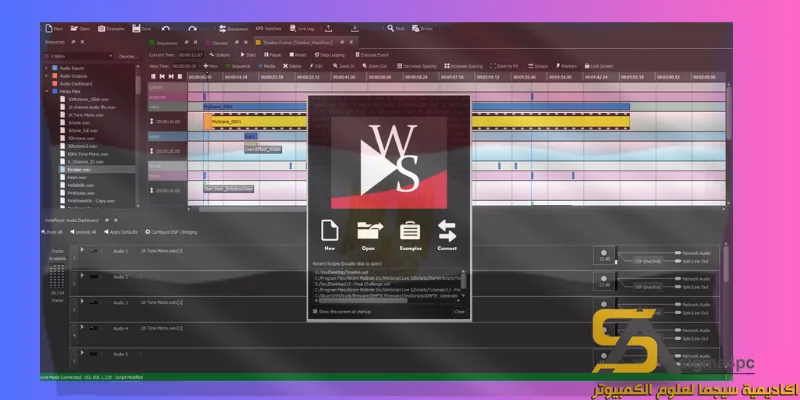Screen dimensions: 800x400
Task: Expand the Audio 3 track row
Action: pyautogui.click(x=82, y=302)
